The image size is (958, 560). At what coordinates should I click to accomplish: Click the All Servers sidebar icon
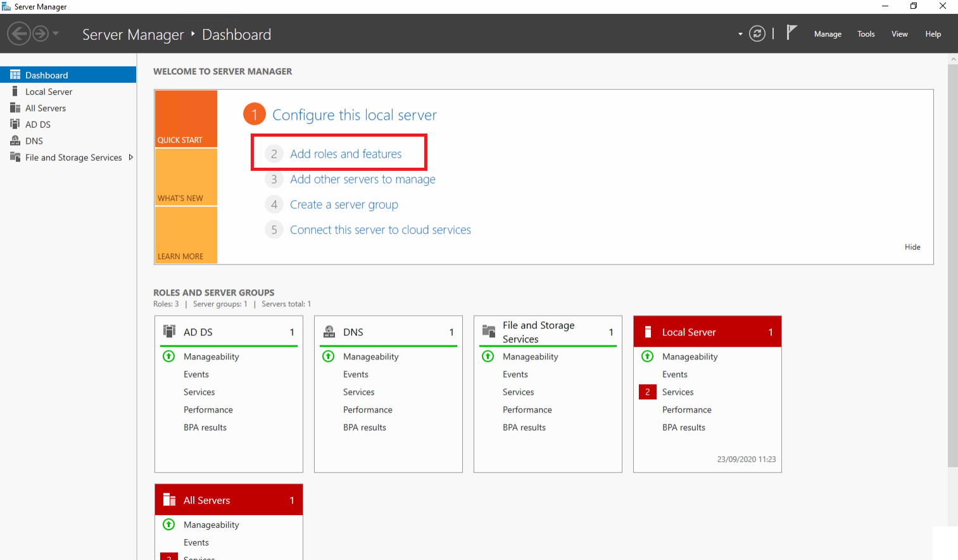pyautogui.click(x=15, y=108)
